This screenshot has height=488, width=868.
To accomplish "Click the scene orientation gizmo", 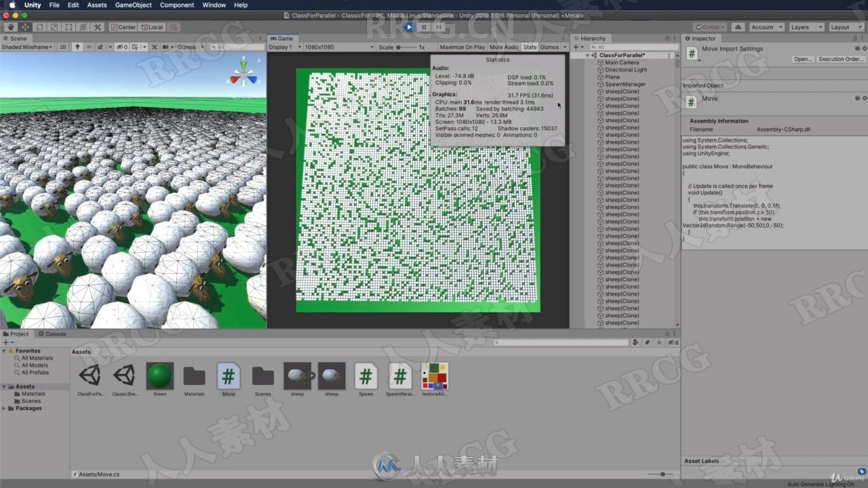I will coord(243,73).
